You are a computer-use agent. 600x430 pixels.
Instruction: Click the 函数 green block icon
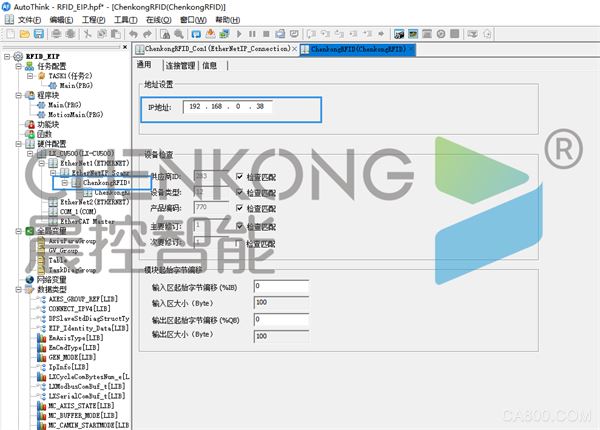30,134
